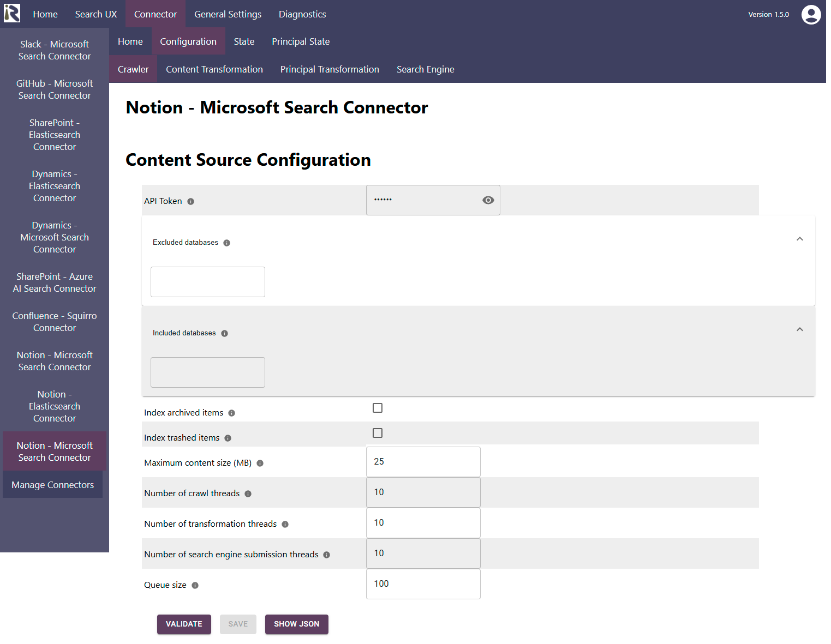The image size is (831, 644).
Task: Open Slack - Microsoft Search Connector
Action: pyautogui.click(x=55, y=50)
